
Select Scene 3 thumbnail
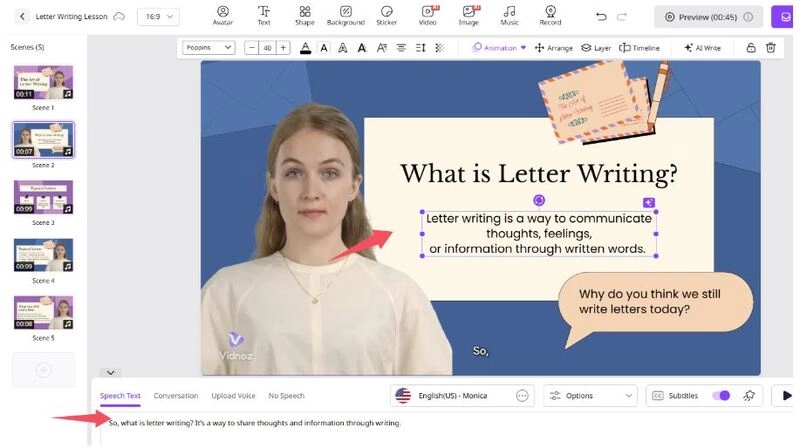click(43, 197)
